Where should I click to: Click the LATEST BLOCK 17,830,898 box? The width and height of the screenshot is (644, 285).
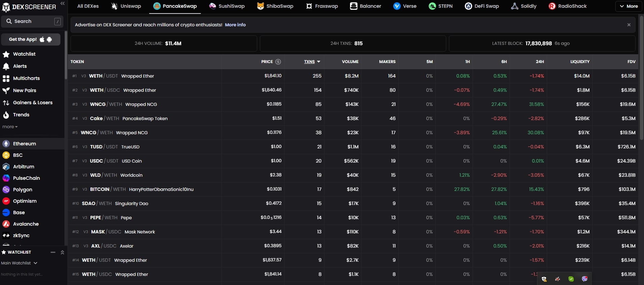click(542, 44)
